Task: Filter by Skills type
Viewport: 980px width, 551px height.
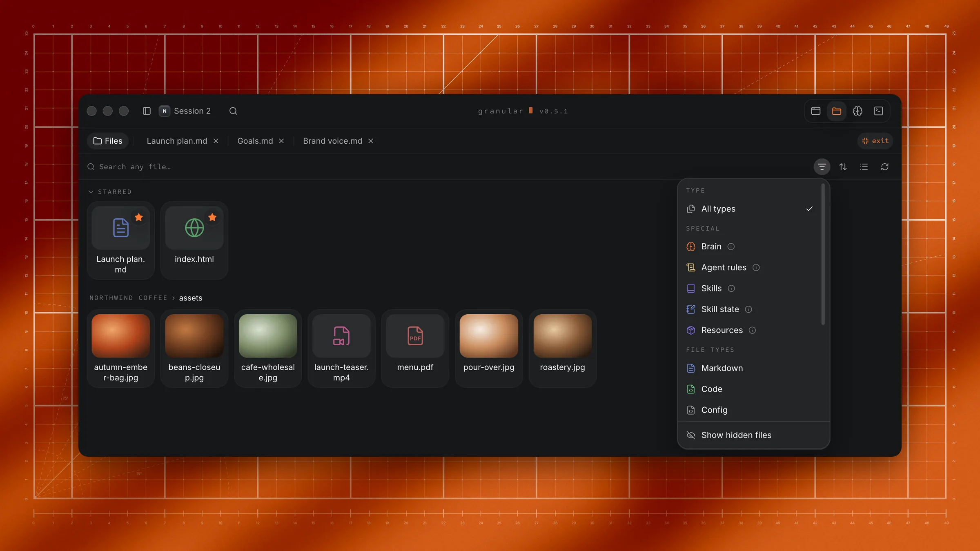Action: tap(751, 289)
